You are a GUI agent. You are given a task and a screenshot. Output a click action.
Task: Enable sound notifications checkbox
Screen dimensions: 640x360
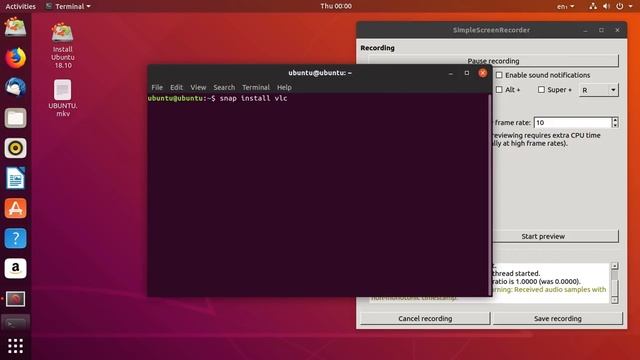click(499, 75)
